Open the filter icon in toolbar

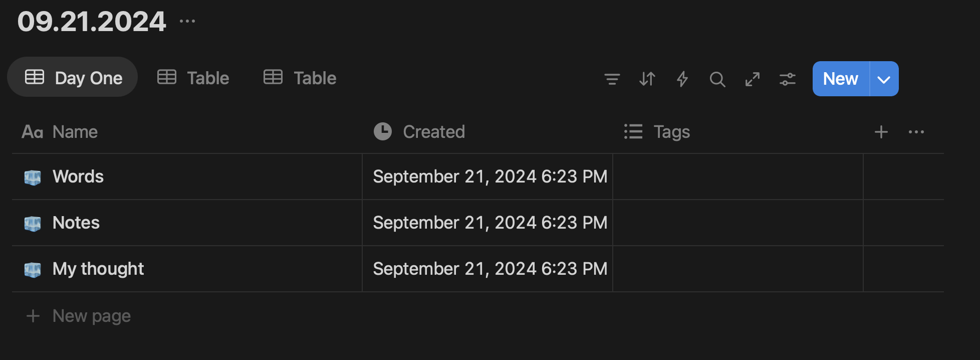[612, 79]
